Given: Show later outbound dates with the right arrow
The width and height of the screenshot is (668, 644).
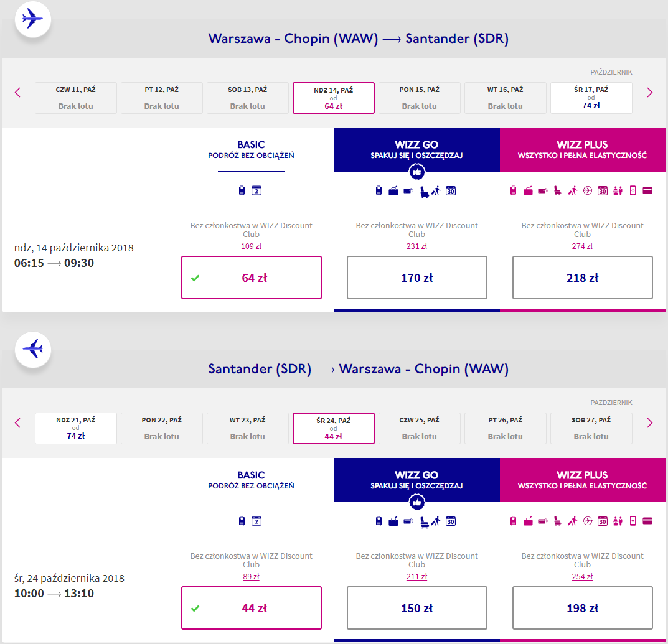Looking at the screenshot, I should [650, 93].
